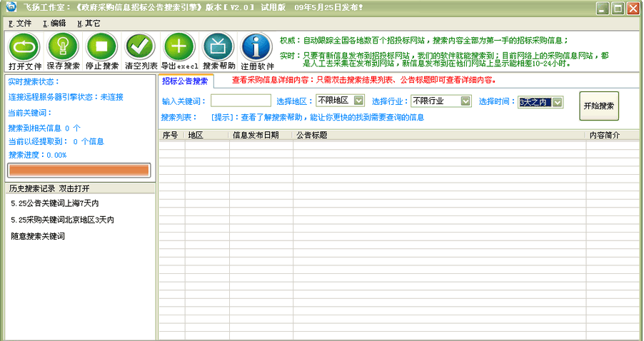Viewport: 644px width, 341px height.
Task: Click the 搜索进度：0.00% text
Action: 37,155
